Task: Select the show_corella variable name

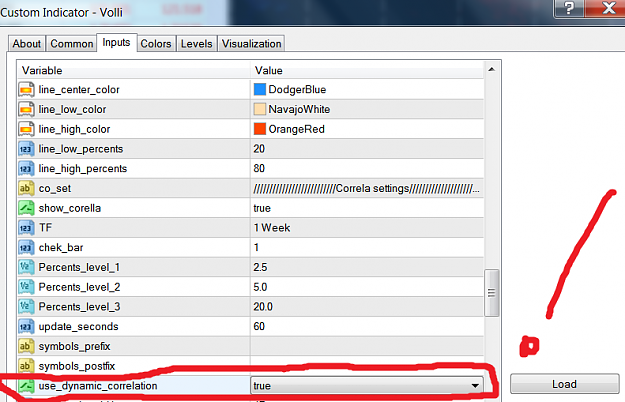Action: click(70, 208)
